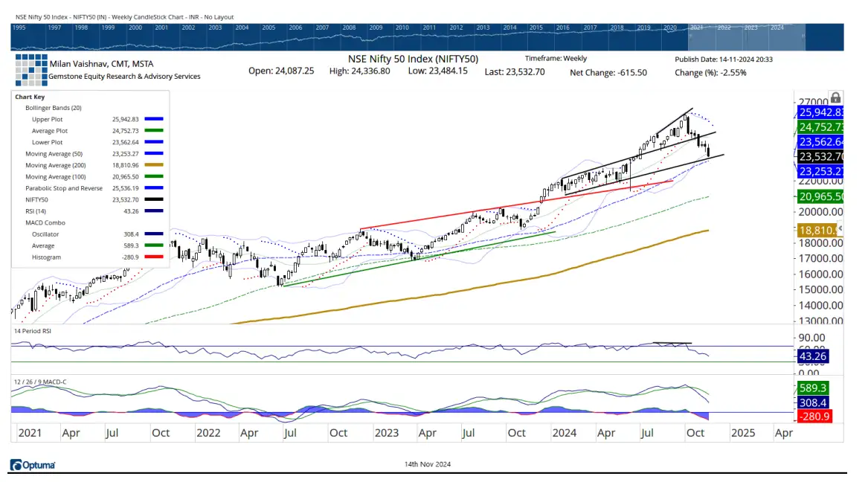Click the 90.00 RSI axis label
The height and width of the screenshot is (482, 868).
[811, 338]
